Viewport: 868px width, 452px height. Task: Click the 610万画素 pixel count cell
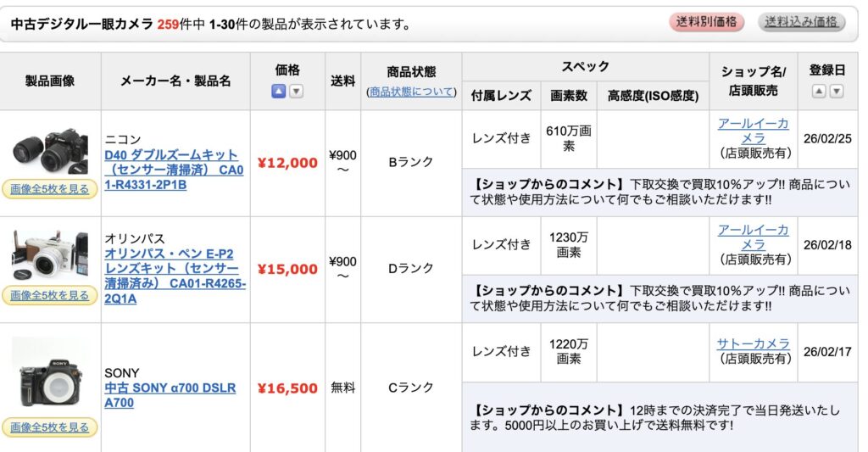569,138
